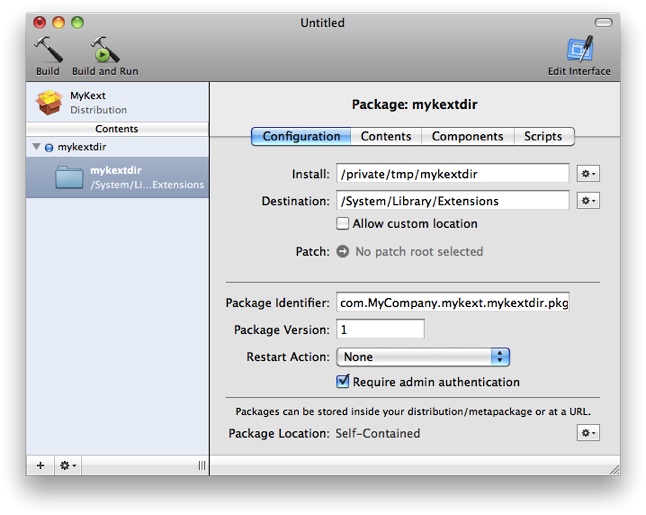Click the Build hammer icon
The image size is (646, 515).
tap(47, 50)
